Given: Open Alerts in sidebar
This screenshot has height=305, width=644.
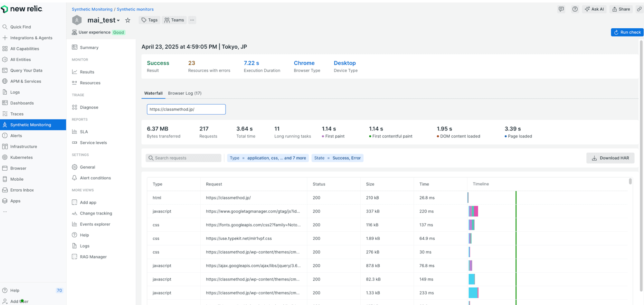Looking at the screenshot, I should tap(16, 136).
